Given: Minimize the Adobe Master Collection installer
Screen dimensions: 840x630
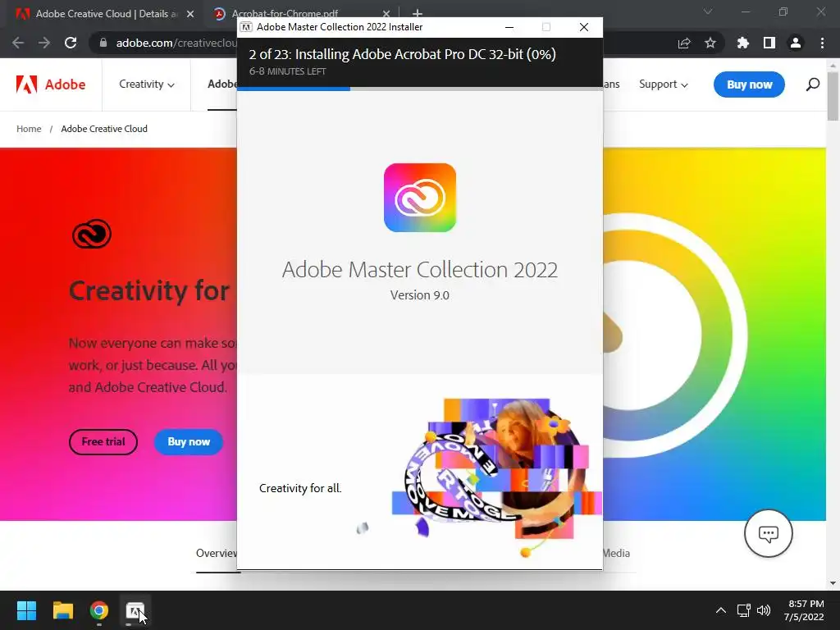Looking at the screenshot, I should (x=509, y=27).
